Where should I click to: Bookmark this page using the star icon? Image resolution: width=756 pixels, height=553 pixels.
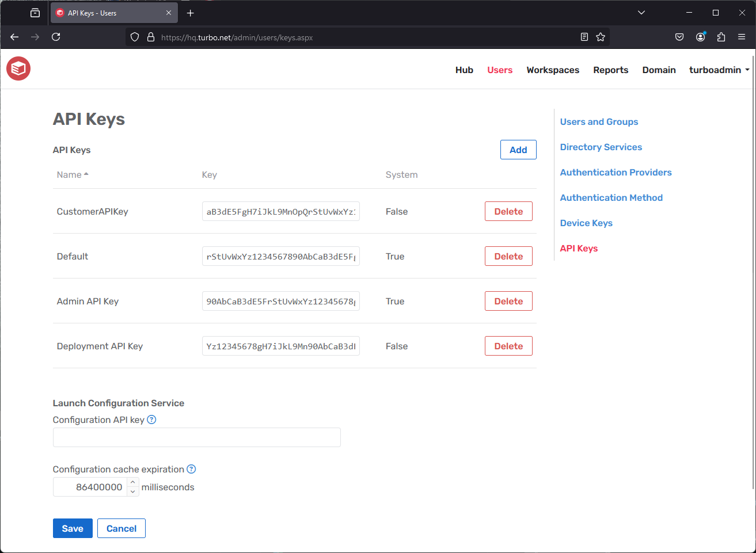point(601,37)
